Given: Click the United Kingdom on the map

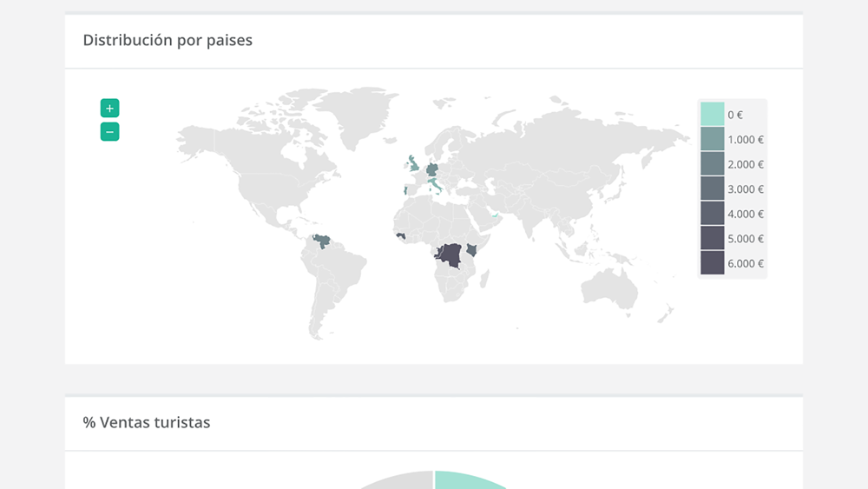Looking at the screenshot, I should pyautogui.click(x=413, y=164).
